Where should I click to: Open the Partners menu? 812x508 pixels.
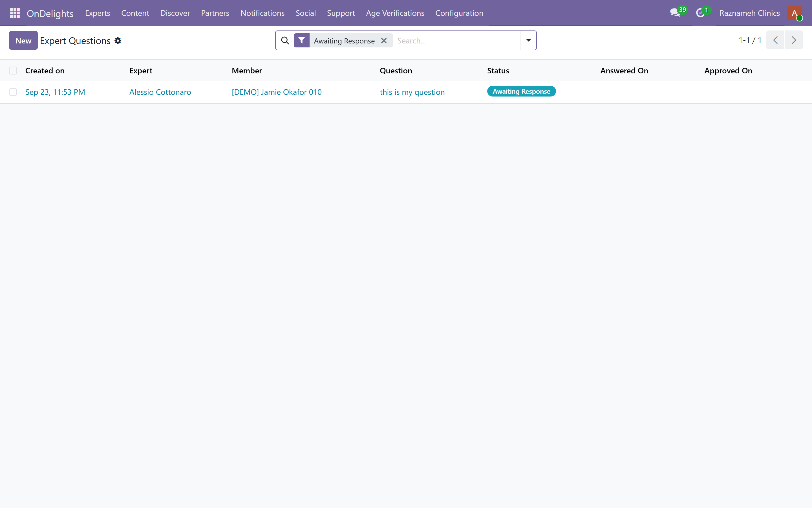click(215, 13)
